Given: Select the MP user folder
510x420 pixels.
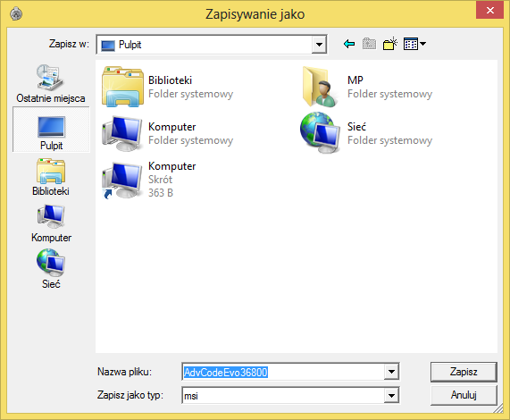Looking at the screenshot, I should [366, 87].
